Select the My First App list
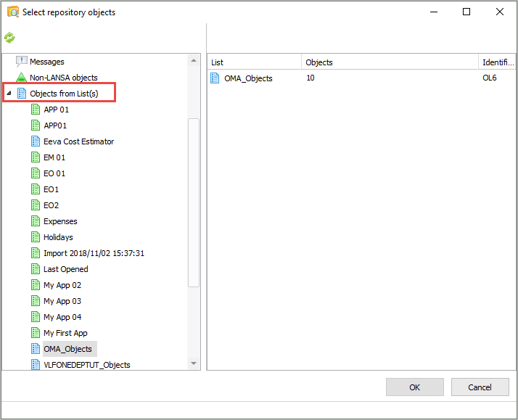The width and height of the screenshot is (518, 420). point(65,333)
